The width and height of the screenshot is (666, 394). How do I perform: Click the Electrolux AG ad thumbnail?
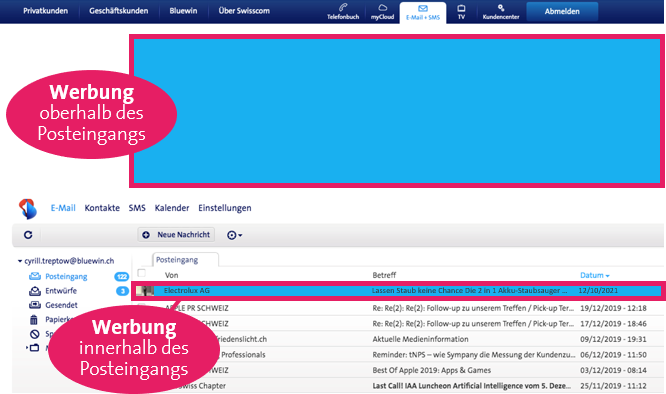[x=145, y=291]
